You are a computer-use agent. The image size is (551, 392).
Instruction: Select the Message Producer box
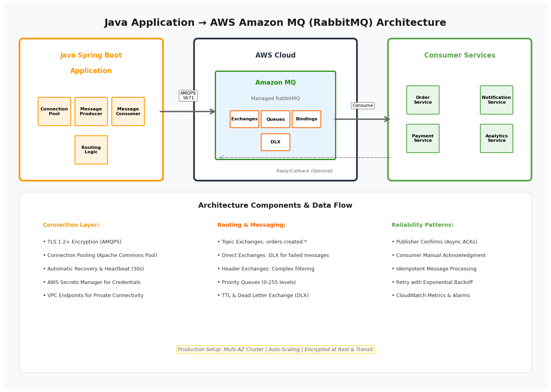91,112
